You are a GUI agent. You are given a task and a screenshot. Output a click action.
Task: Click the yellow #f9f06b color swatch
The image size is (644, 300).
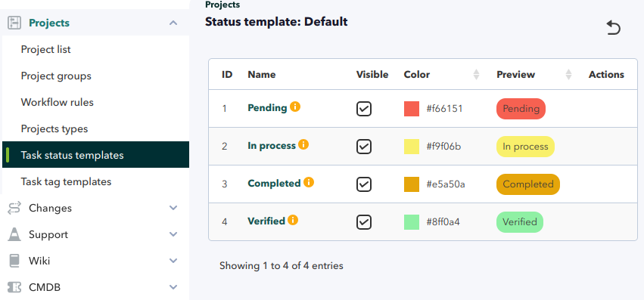[x=412, y=147]
